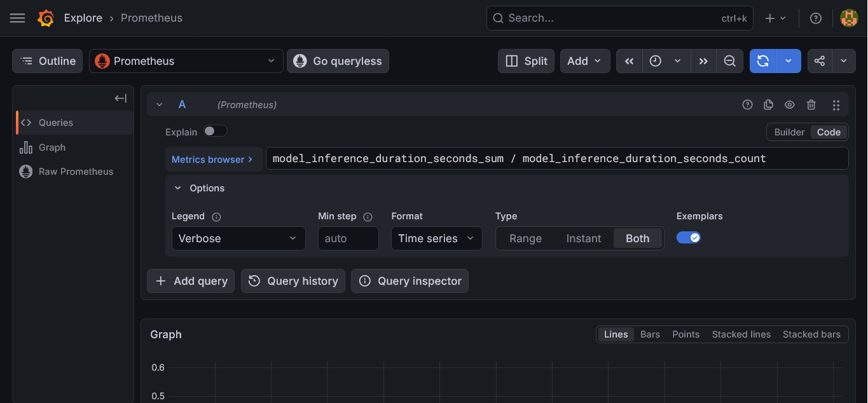Select Both query type

click(638, 238)
